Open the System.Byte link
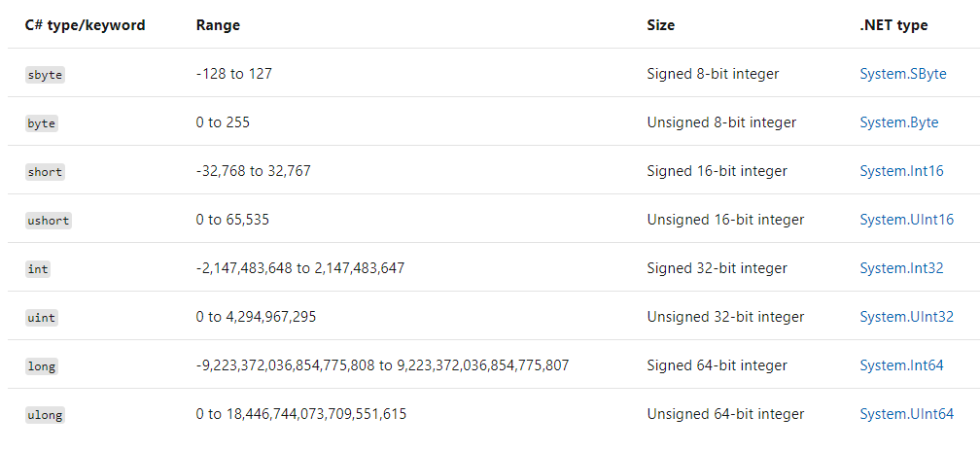The image size is (980, 451). [898, 122]
